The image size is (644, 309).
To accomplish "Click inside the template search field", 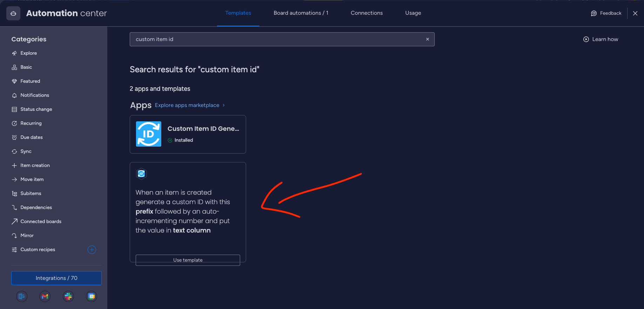I will coord(277,39).
